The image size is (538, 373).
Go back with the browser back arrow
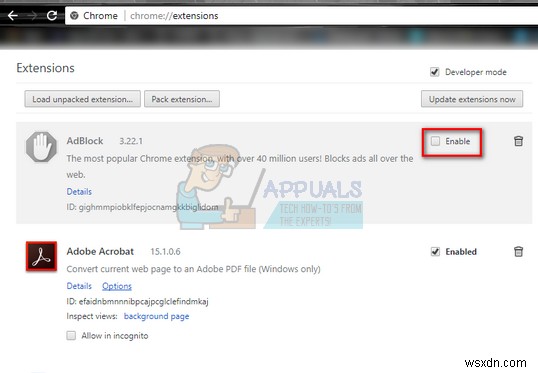13,15
